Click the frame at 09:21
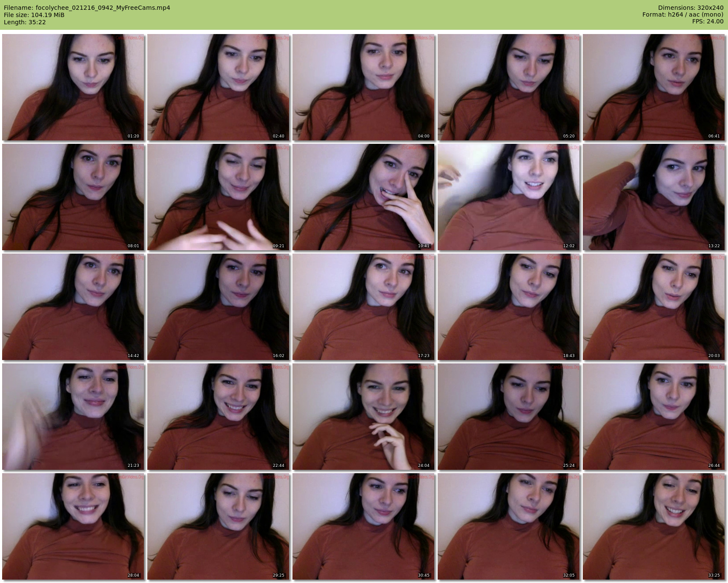This screenshot has height=583, width=728. 218,197
